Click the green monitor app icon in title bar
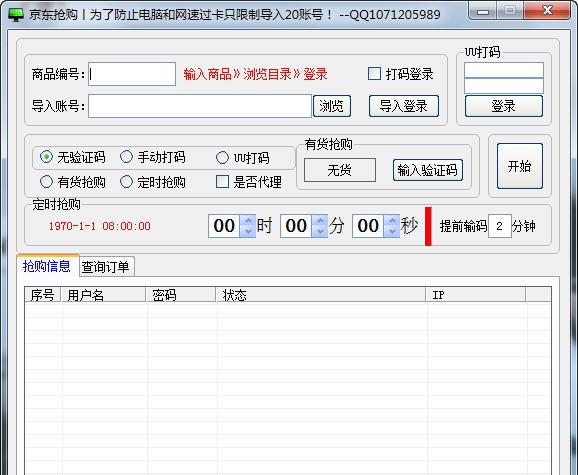Screen dimensions: 578x475 [x=16, y=15]
